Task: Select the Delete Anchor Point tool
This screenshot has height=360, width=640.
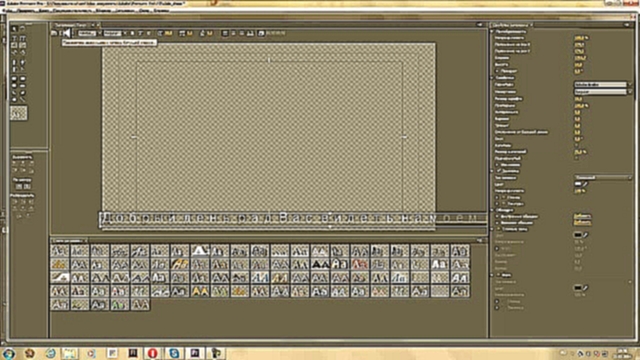Action: (x=22, y=62)
